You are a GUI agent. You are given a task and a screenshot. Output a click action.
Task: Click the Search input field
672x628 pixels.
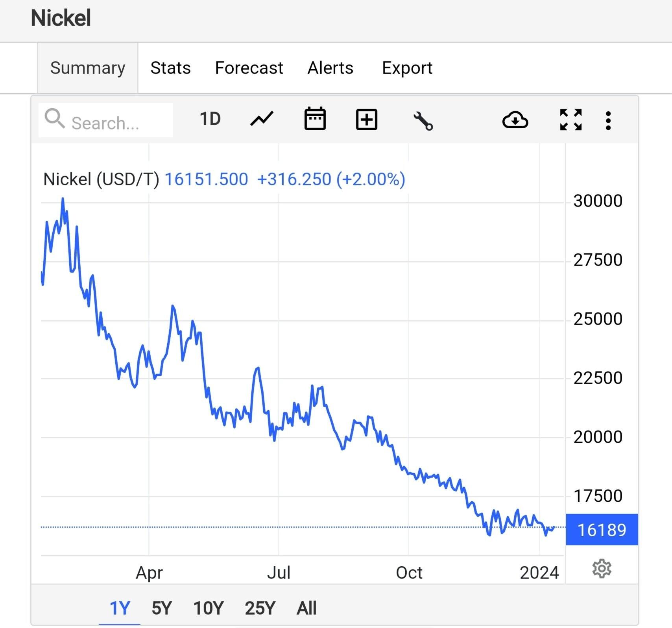pyautogui.click(x=114, y=123)
